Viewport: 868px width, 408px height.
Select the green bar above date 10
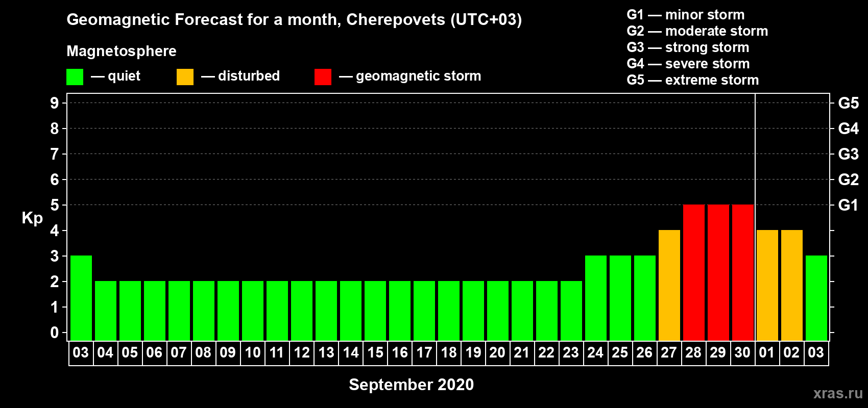(253, 311)
